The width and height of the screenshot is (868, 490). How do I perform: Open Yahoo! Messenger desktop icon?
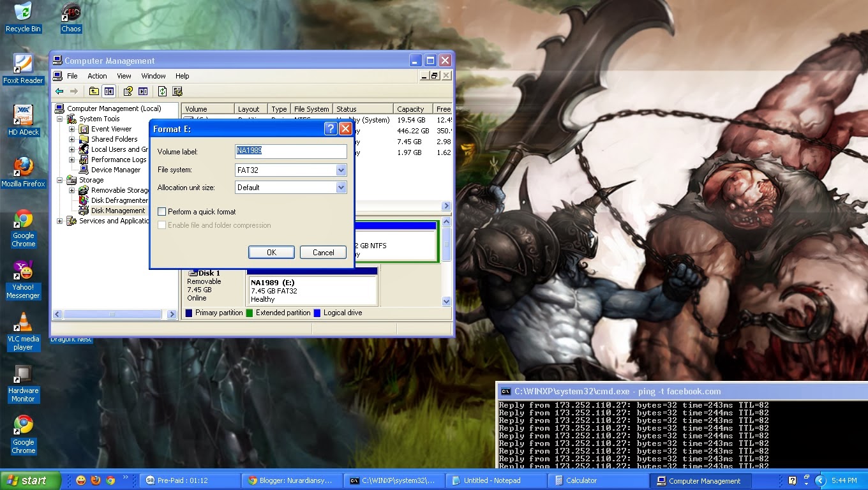tap(23, 279)
